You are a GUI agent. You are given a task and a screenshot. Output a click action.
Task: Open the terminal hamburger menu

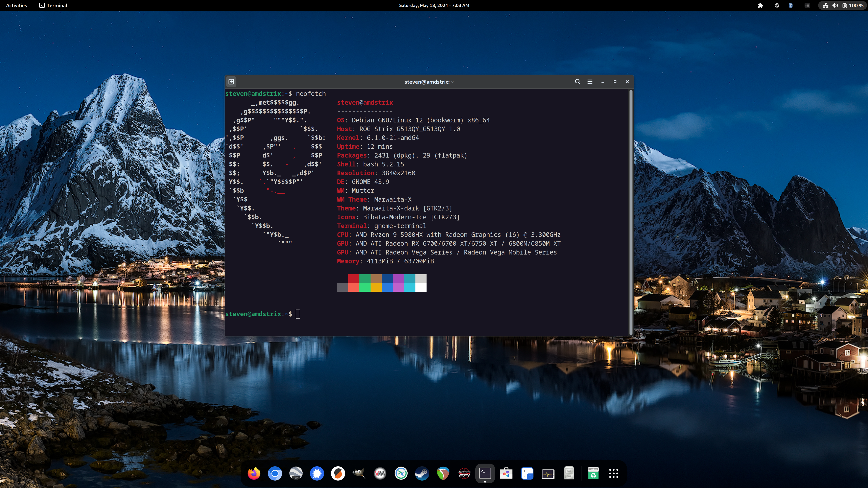click(x=590, y=82)
